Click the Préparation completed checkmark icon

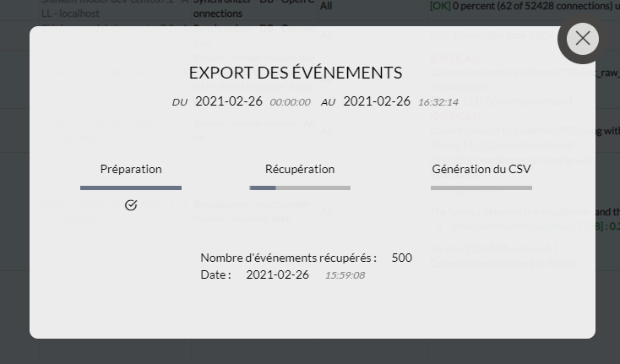pos(131,205)
